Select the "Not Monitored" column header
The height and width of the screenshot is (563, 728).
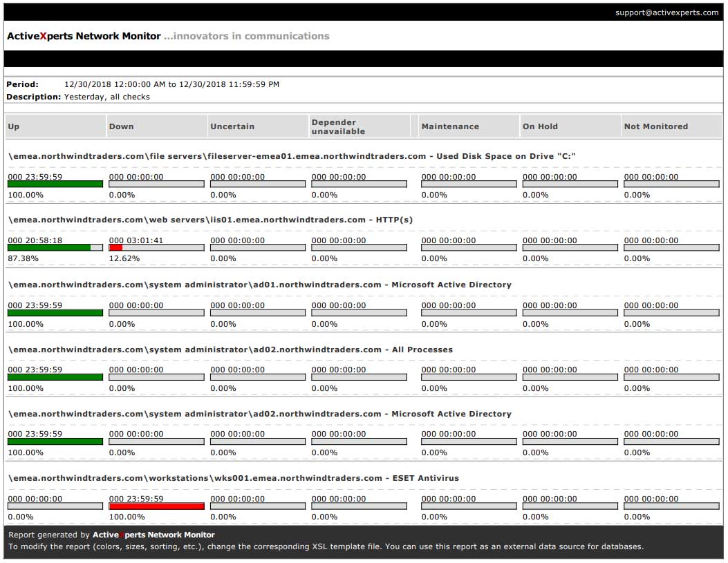click(655, 126)
